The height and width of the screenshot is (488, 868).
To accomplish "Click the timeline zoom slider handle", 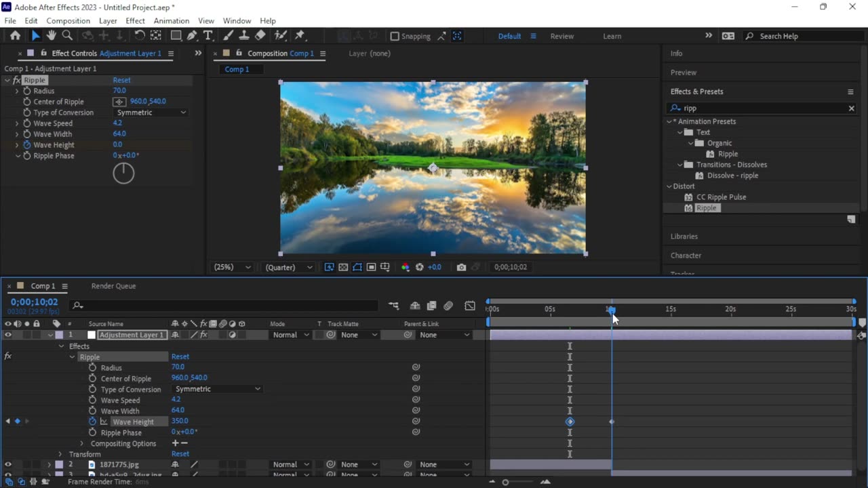I will click(x=505, y=483).
